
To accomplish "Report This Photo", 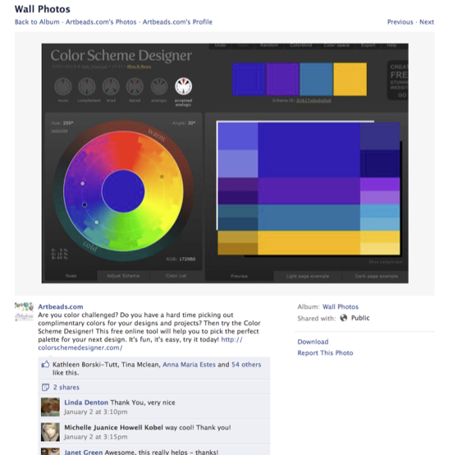I will (325, 353).
